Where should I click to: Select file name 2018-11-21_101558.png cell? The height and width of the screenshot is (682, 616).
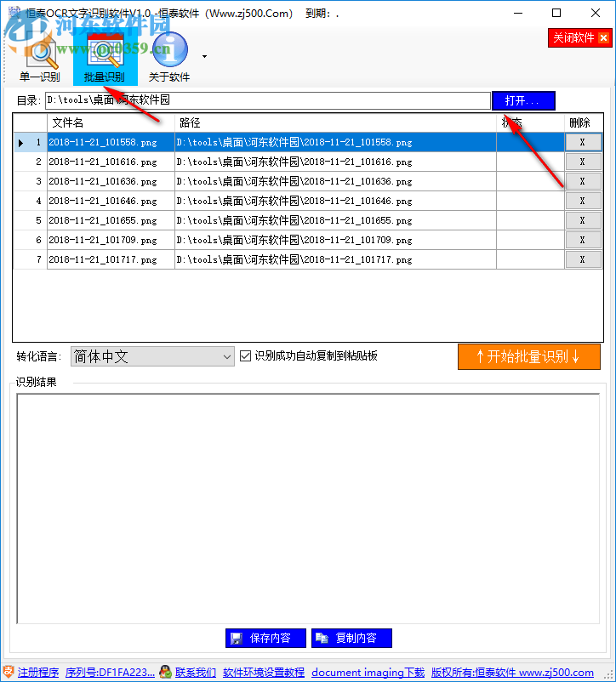click(x=111, y=142)
